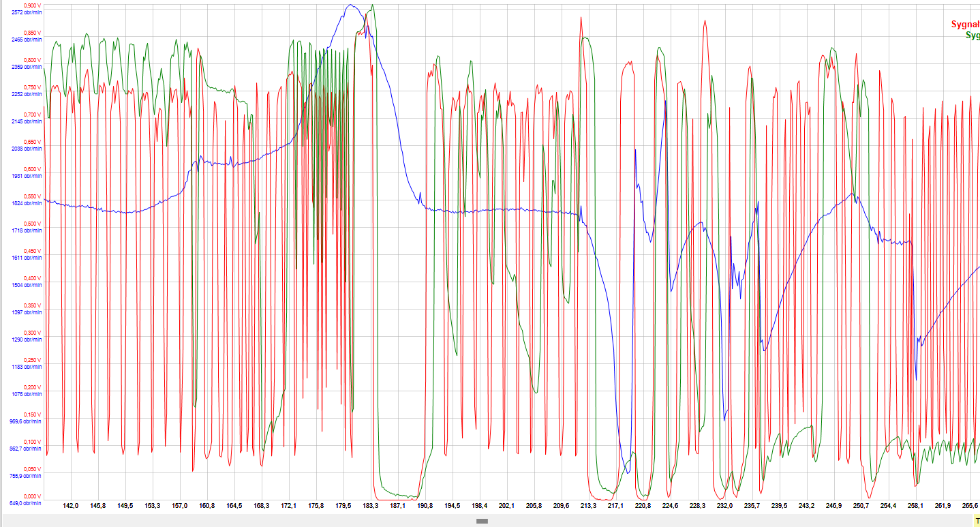Click scrollbar track left of the thumb
Viewport: 980px width, 527px height.
pyautogui.click(x=239, y=521)
